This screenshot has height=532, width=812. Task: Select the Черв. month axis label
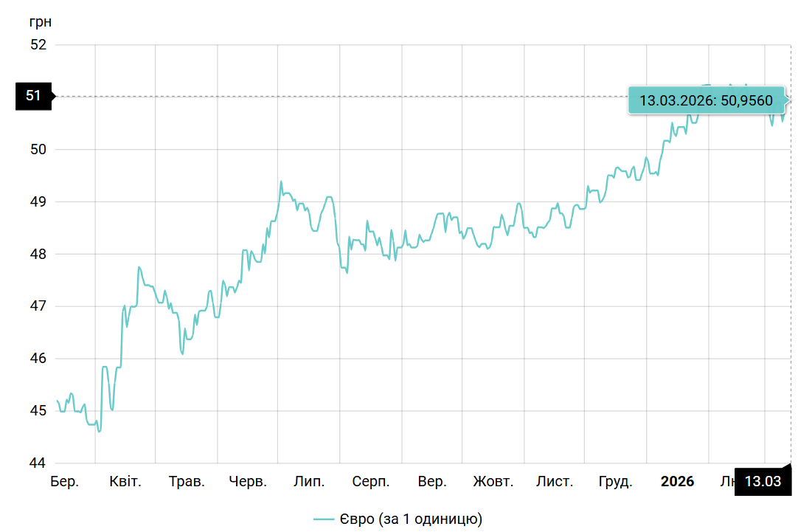[x=248, y=482]
